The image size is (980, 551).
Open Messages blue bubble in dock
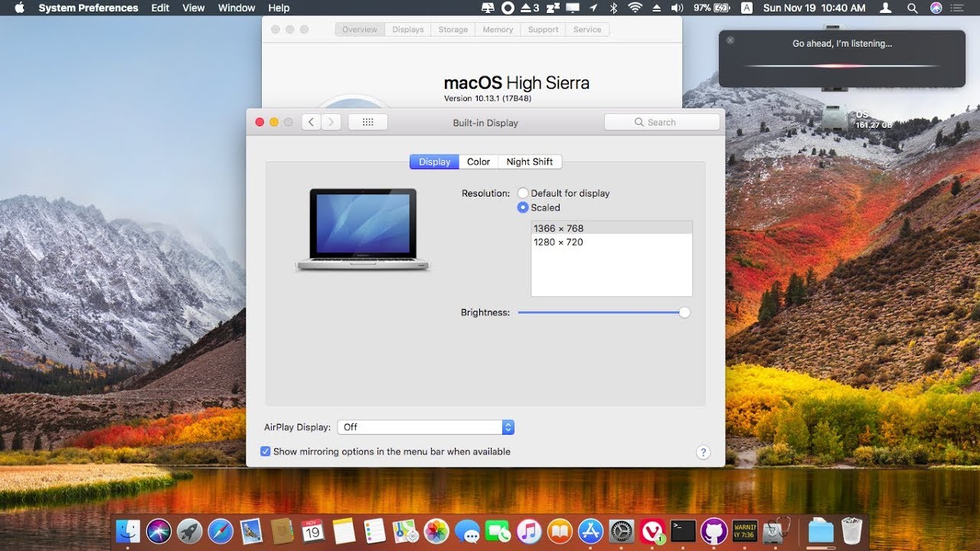(467, 530)
